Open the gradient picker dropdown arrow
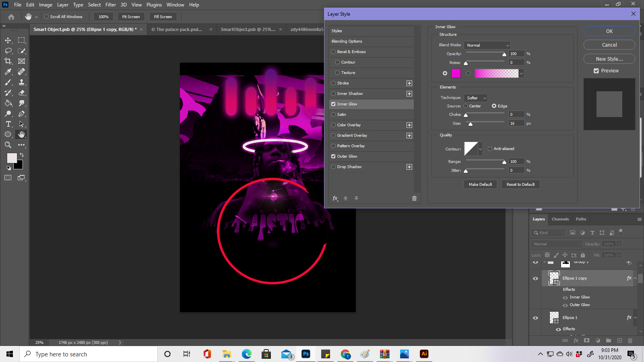The image size is (644, 362). [x=521, y=73]
